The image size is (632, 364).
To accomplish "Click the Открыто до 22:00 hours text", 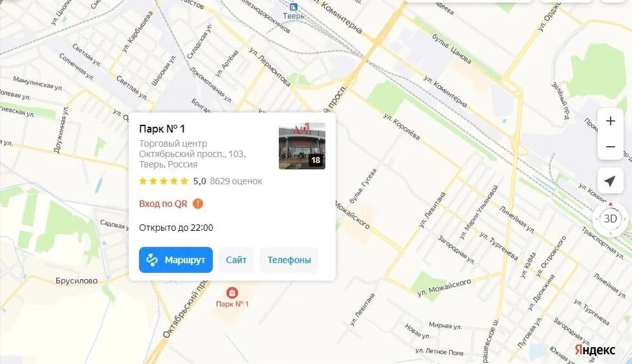I will point(176,228).
